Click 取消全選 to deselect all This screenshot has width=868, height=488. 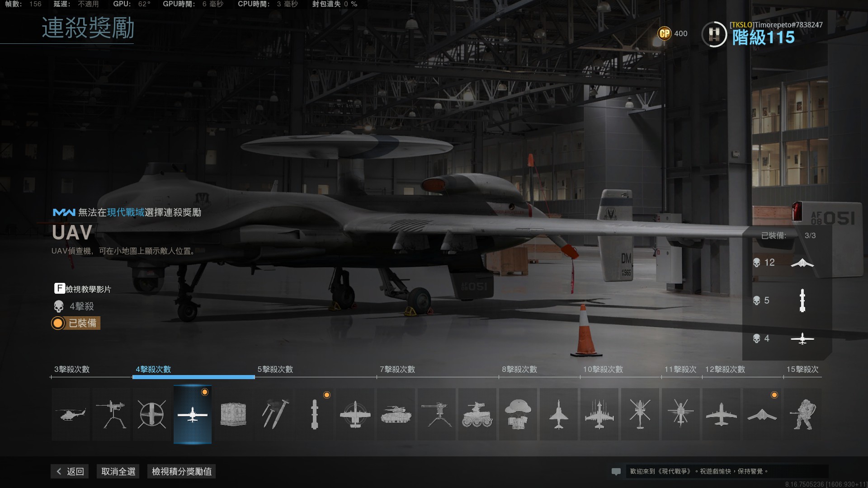(x=118, y=471)
